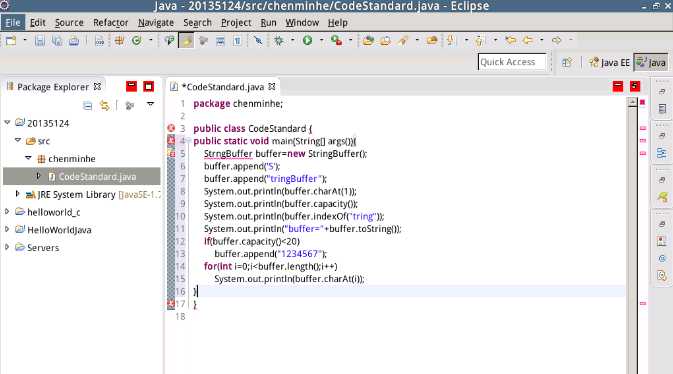Image resolution: width=673 pixels, height=374 pixels.
Task: Click the green Run toolbar button
Action: (x=307, y=41)
